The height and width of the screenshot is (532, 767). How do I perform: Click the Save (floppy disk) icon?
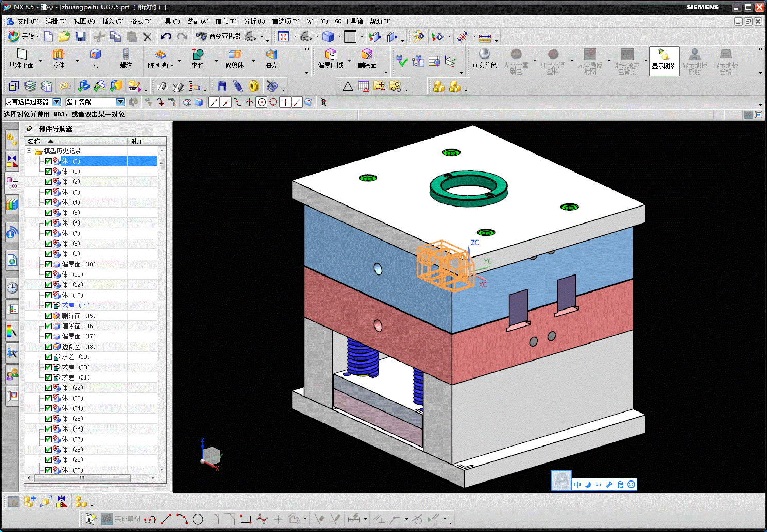(x=80, y=37)
